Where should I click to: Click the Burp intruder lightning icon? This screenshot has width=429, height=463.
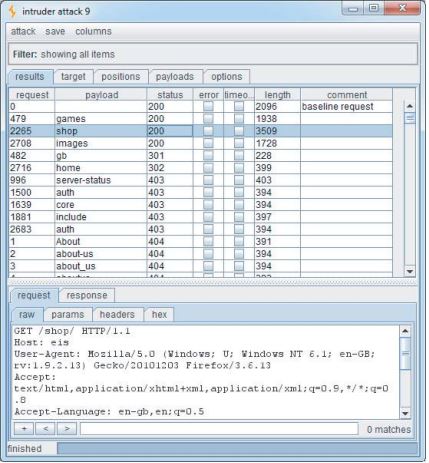click(12, 11)
